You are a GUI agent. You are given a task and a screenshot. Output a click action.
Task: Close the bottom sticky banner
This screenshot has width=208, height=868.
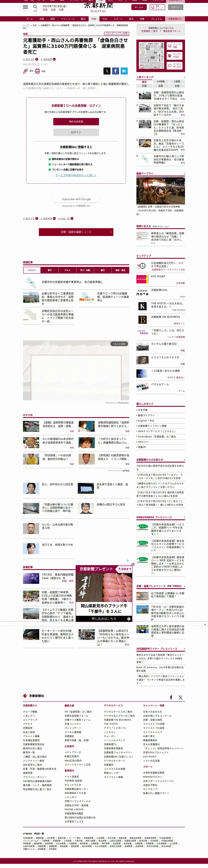(x=205, y=624)
